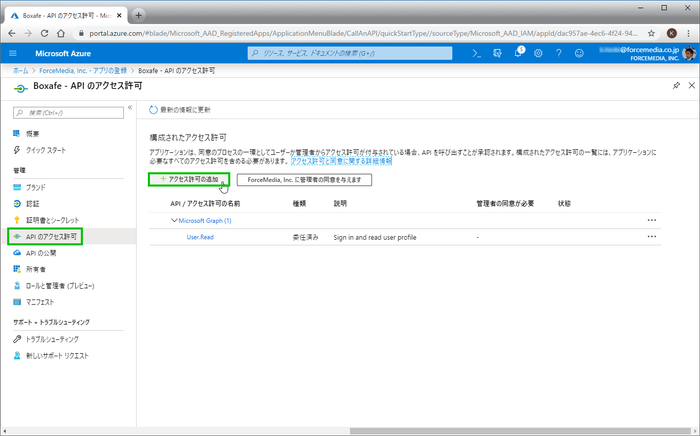Collapse the left navigation menu chevrons

(130, 108)
